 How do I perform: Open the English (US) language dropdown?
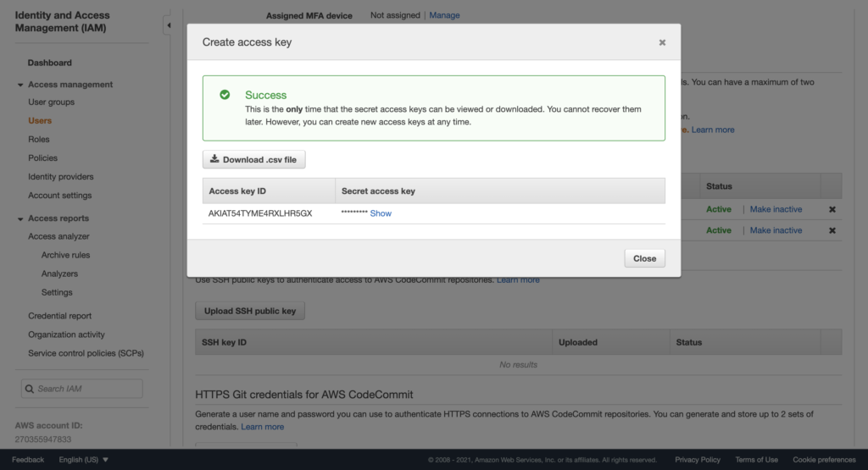click(x=84, y=460)
